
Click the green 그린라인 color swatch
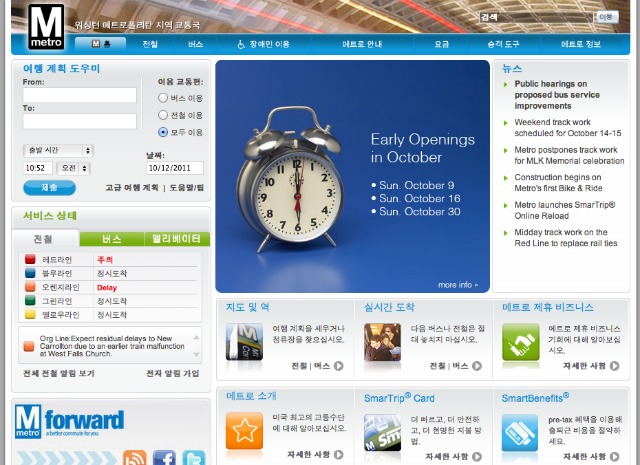tap(30, 300)
